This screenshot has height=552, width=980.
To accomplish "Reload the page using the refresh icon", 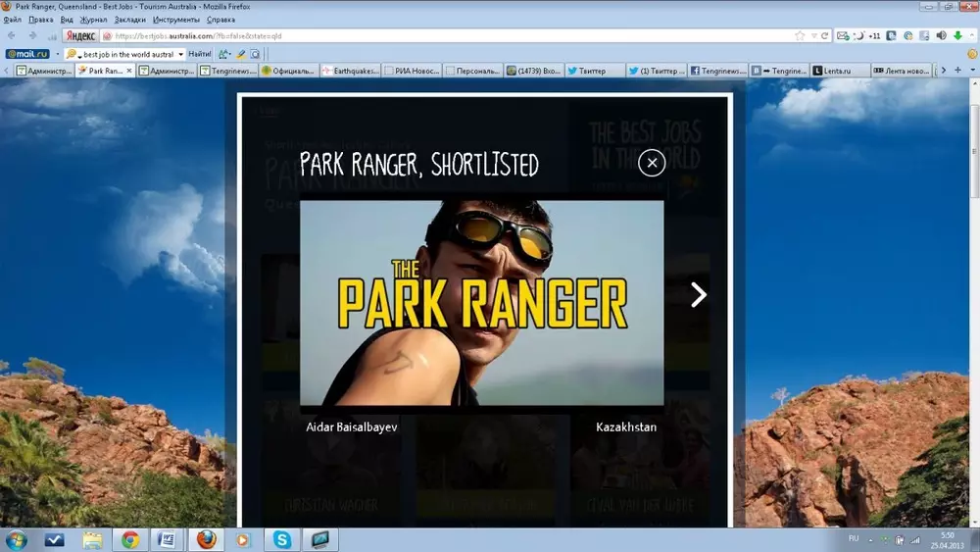I will (x=825, y=35).
